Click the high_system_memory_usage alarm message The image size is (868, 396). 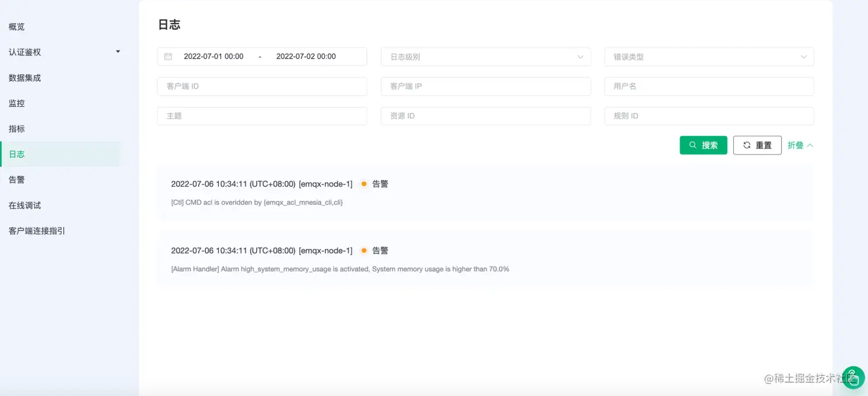pyautogui.click(x=340, y=269)
